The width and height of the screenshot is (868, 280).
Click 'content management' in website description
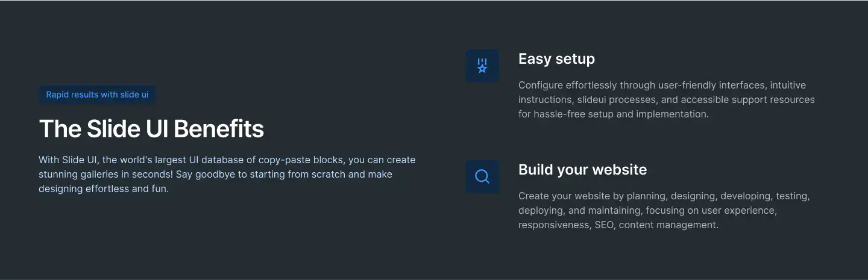(x=668, y=225)
